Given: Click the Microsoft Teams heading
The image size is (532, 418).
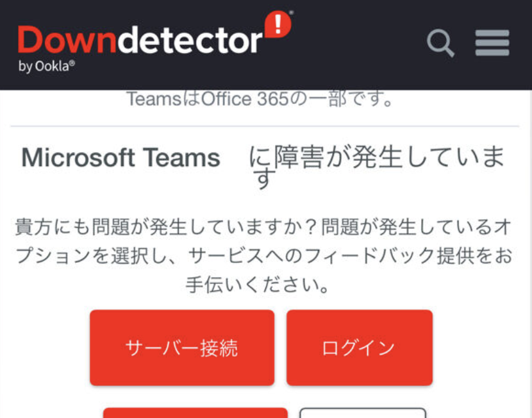Looking at the screenshot, I should (x=263, y=166).
